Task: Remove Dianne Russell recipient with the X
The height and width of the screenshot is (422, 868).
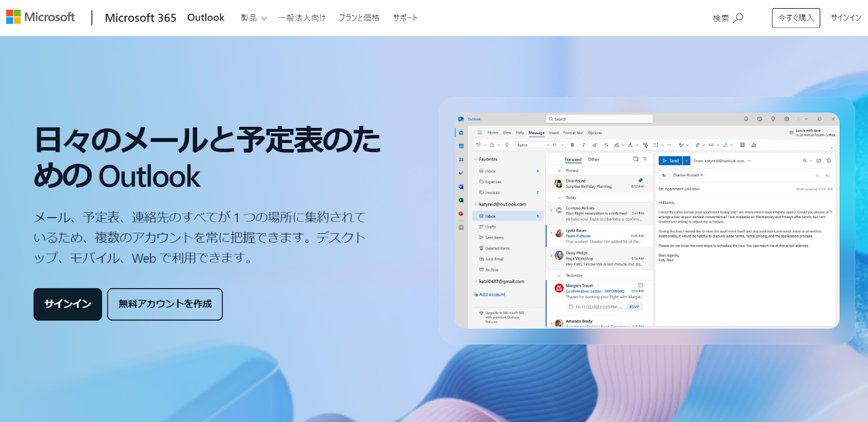Action: click(701, 175)
